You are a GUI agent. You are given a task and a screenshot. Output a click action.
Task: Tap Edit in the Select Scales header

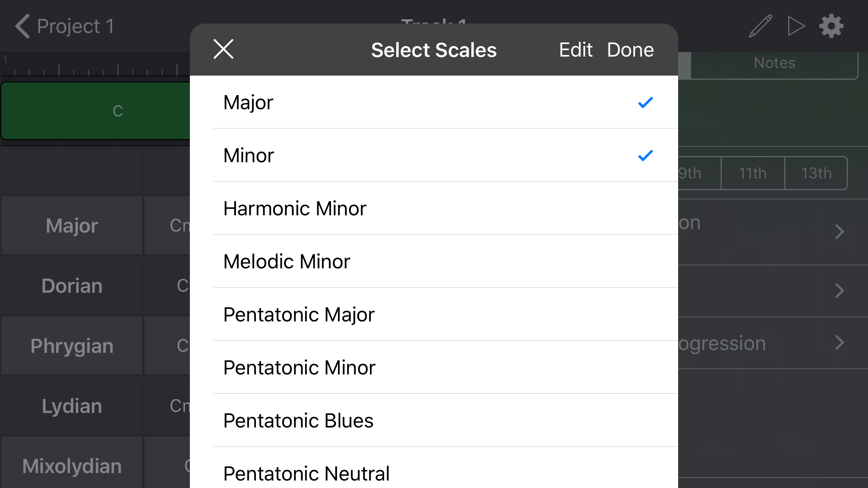pos(575,50)
